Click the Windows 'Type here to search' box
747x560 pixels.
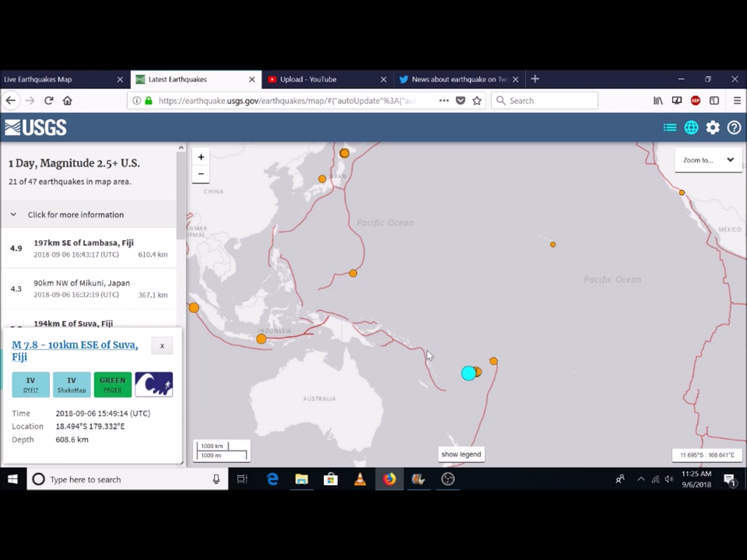pos(128,479)
